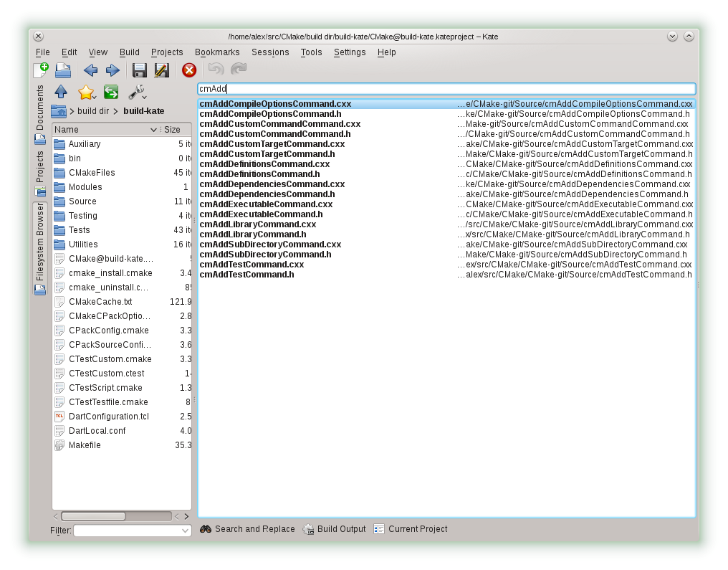Click the red Close document icon
This screenshot has height=570, width=728.
point(189,70)
